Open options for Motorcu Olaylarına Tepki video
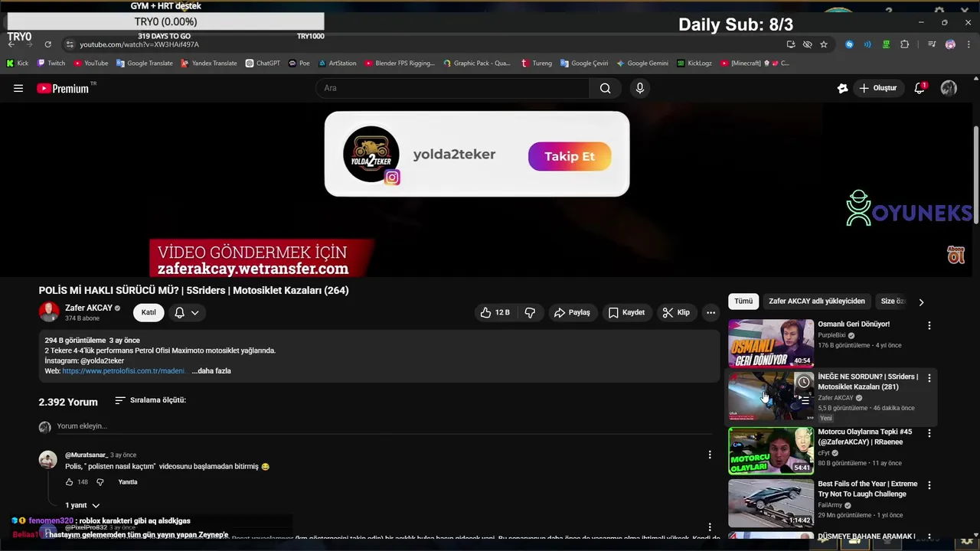980x551 pixels. click(929, 433)
